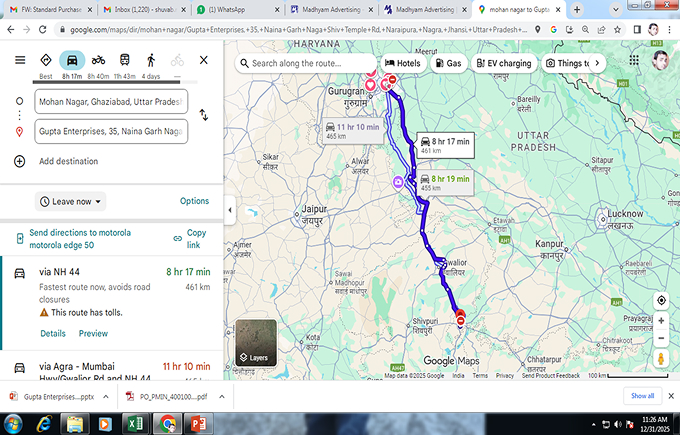The width and height of the screenshot is (680, 435).
Task: Click the Add destination plus icon
Action: (20, 161)
